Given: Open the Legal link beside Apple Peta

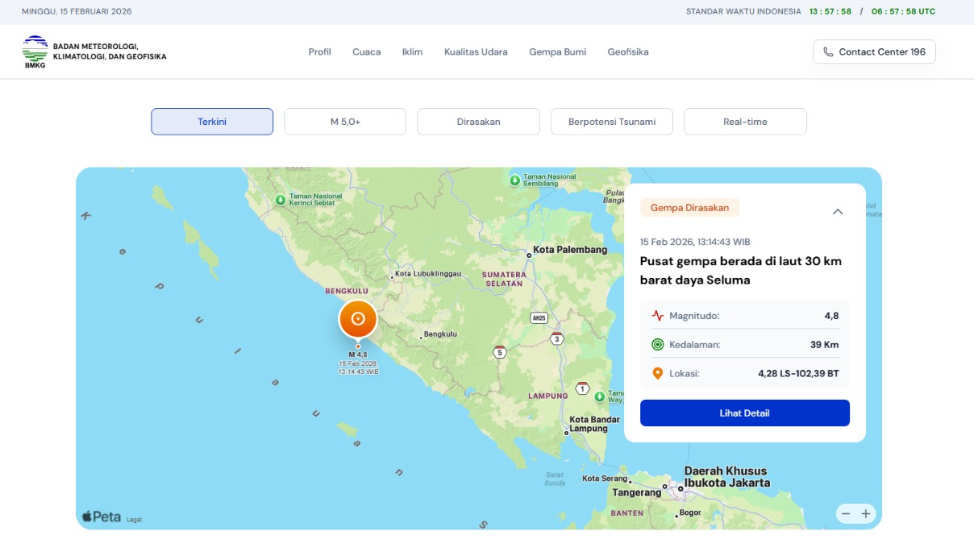Looking at the screenshot, I should [x=133, y=520].
